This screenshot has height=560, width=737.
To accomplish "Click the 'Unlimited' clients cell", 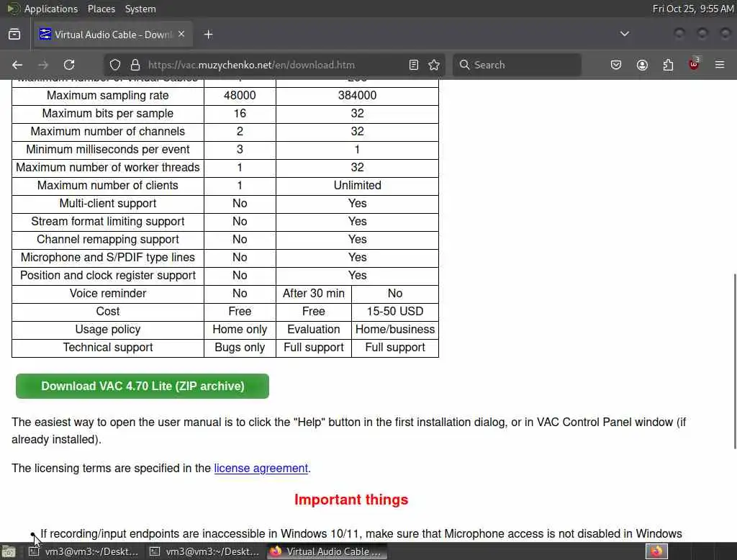I will [x=357, y=185].
